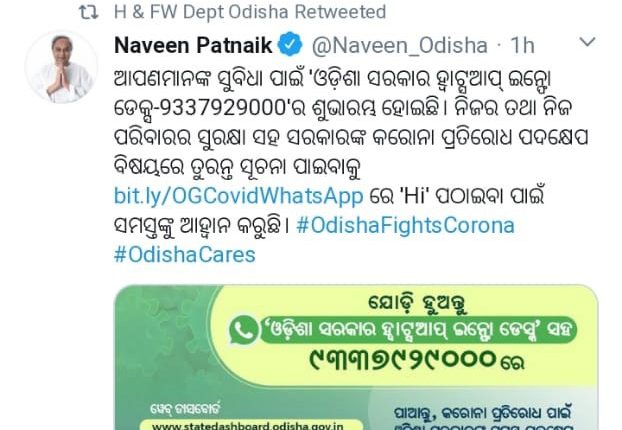This screenshot has height=430, width=622.
Task: Click the green WhatsApp Info Desk banner pill
Action: (418, 330)
